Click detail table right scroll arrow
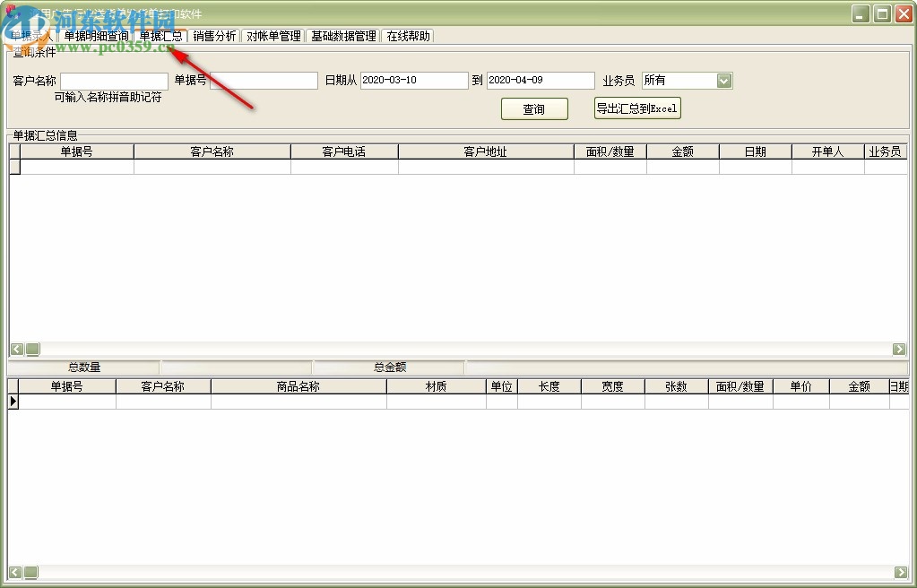Screen dimensions: 917x588 pos(901,572)
